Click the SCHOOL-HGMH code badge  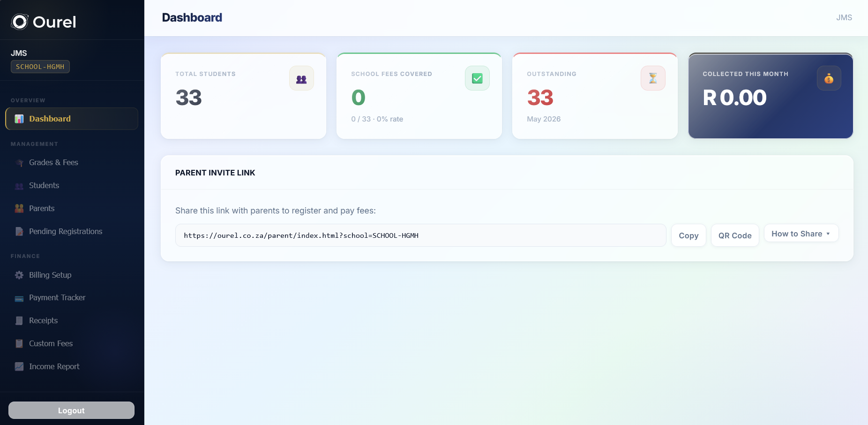click(x=40, y=67)
